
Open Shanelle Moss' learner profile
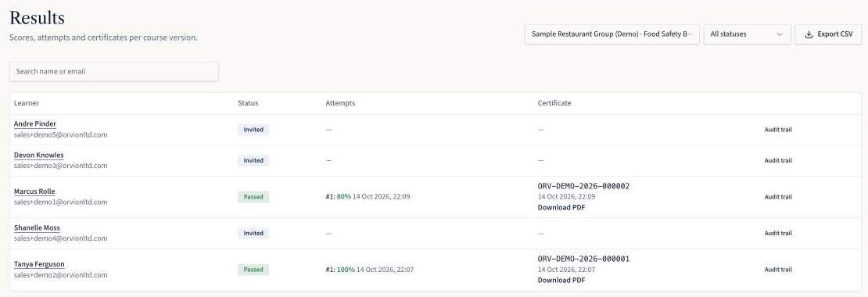click(x=37, y=228)
